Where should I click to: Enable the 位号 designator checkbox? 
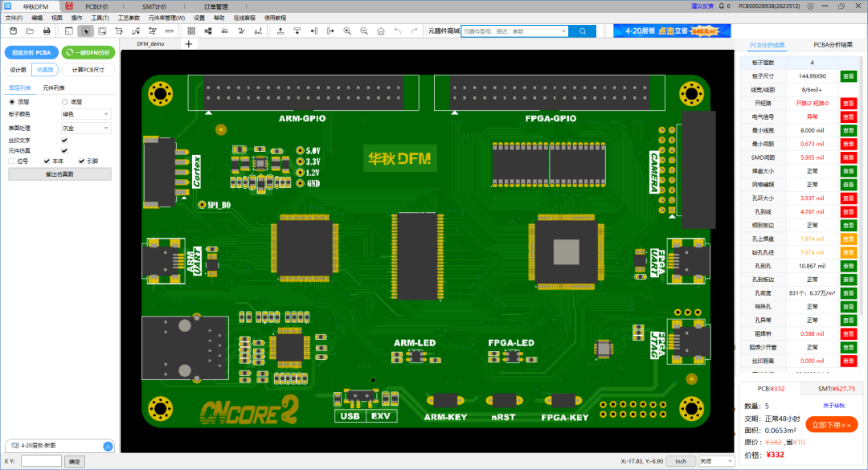coord(11,161)
